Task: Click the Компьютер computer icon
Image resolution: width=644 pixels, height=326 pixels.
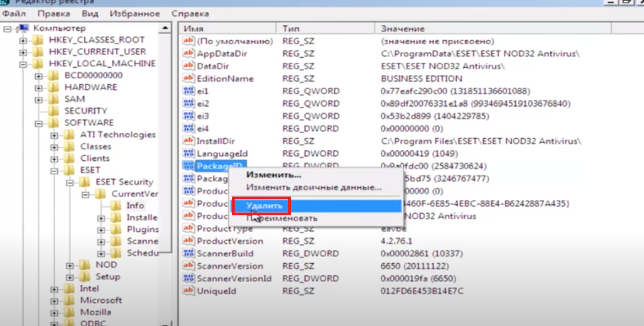Action: click(x=23, y=28)
